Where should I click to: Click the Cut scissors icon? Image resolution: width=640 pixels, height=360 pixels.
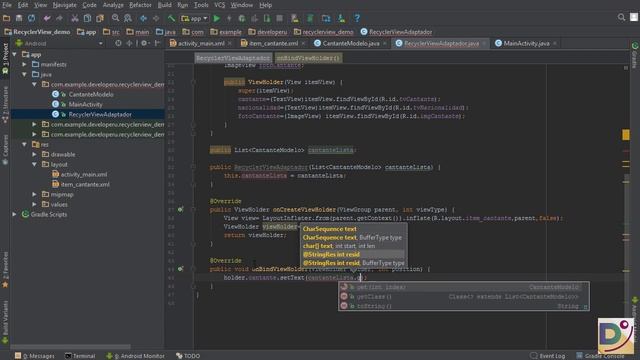[75, 18]
